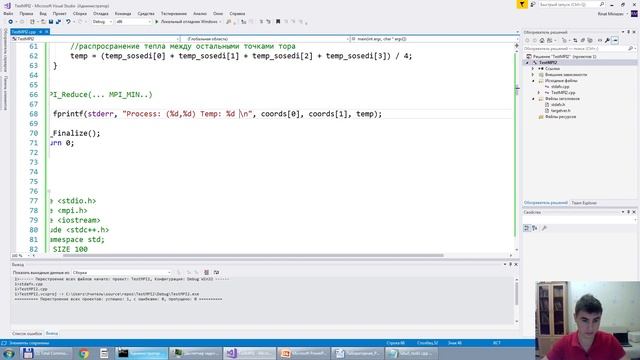Open the TestMPI2 project scope dropdown
The height and width of the screenshot is (360, 640).
[x=96, y=39]
